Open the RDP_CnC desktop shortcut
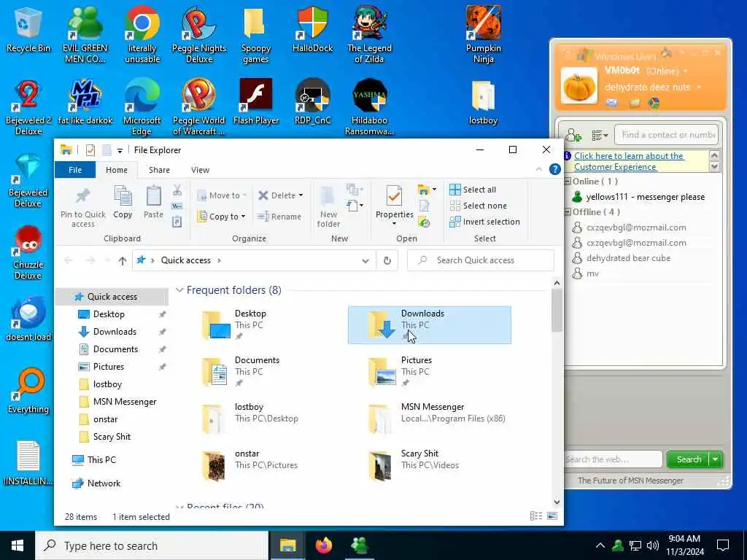747x560 pixels. point(312,102)
